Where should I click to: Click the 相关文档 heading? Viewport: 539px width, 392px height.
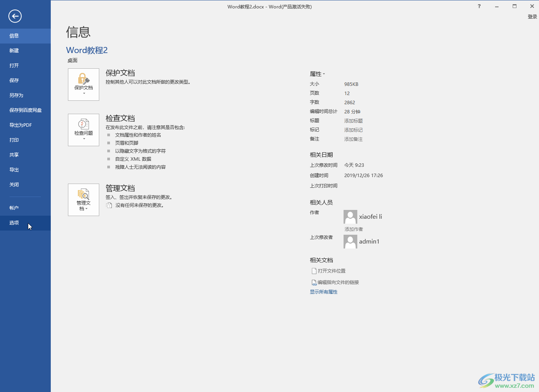321,260
